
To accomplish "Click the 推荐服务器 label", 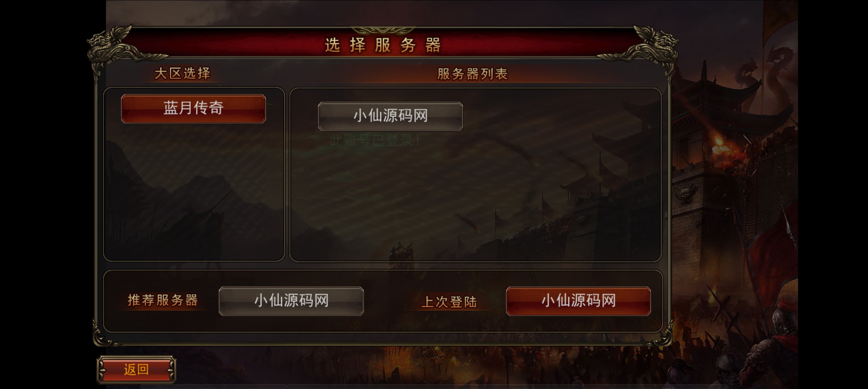I will (163, 300).
